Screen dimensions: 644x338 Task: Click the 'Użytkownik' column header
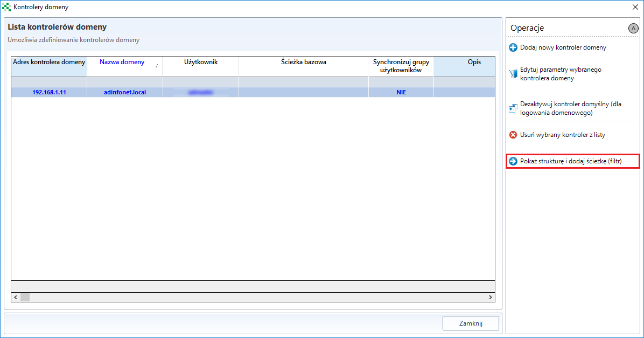pyautogui.click(x=200, y=62)
